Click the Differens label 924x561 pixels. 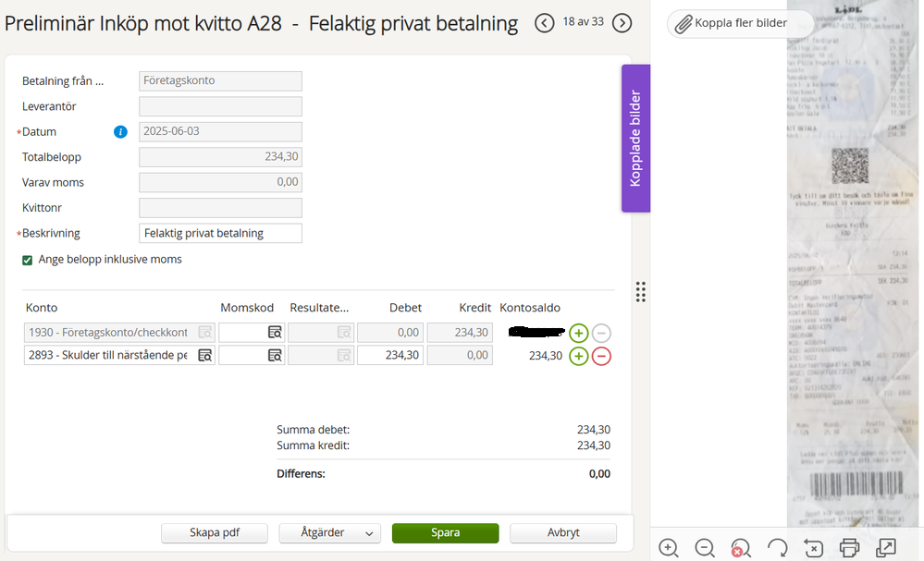(x=301, y=474)
